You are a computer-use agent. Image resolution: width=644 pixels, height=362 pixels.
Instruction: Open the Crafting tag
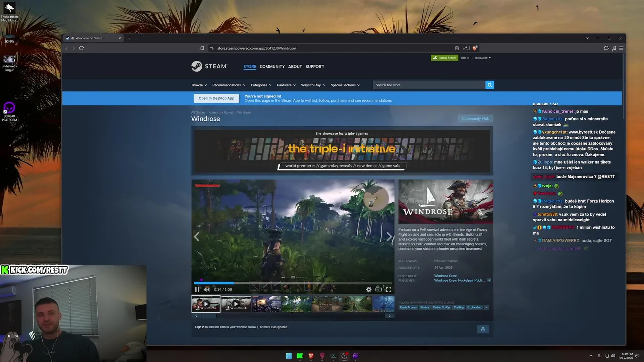(x=458, y=307)
